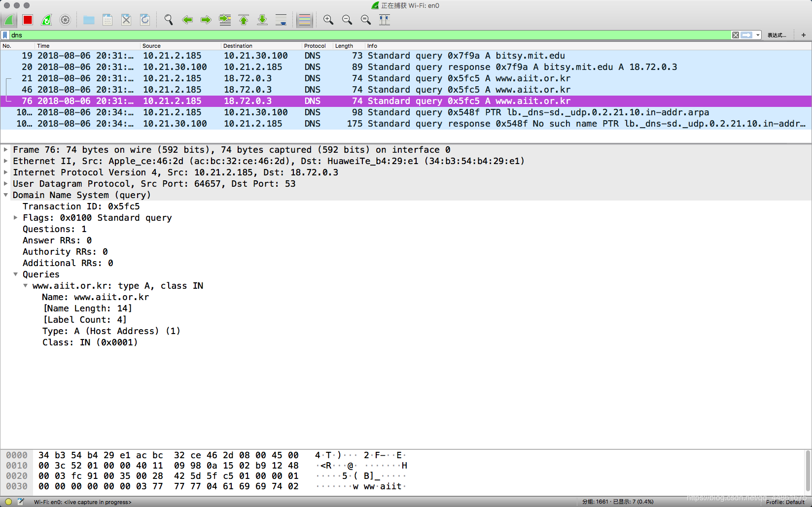The height and width of the screenshot is (507, 812).
Task: Reset text to normal size
Action: [x=366, y=20]
